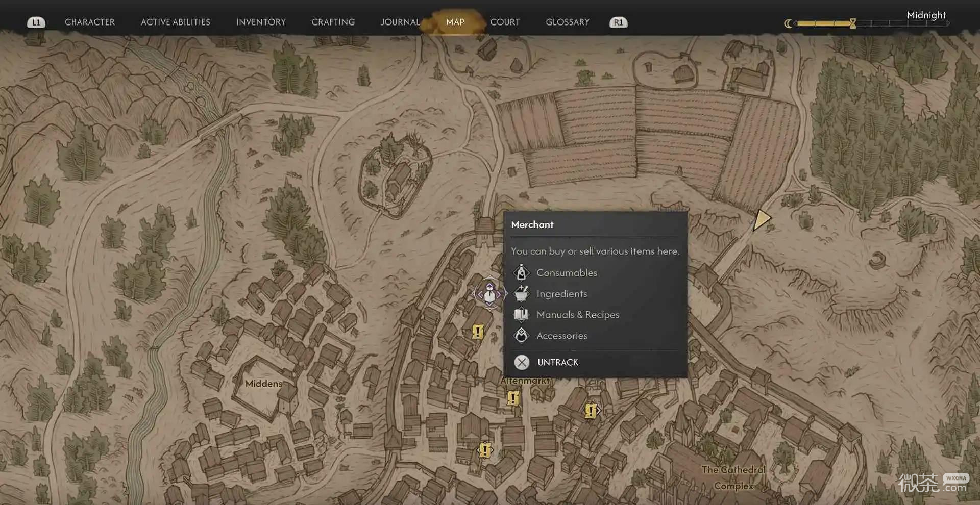Click the Accessories ring icon
Screen dimensions: 980x505
[x=521, y=336]
